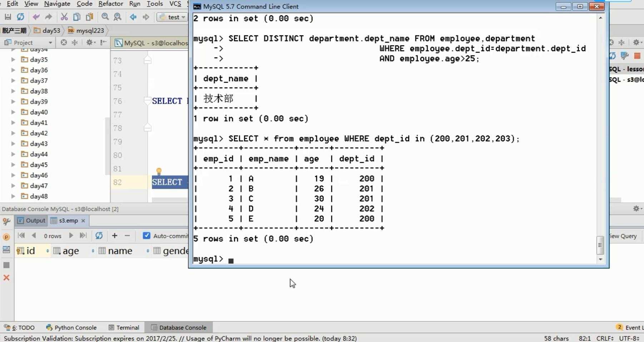Navigate back with blue left arrow

pos(133,17)
